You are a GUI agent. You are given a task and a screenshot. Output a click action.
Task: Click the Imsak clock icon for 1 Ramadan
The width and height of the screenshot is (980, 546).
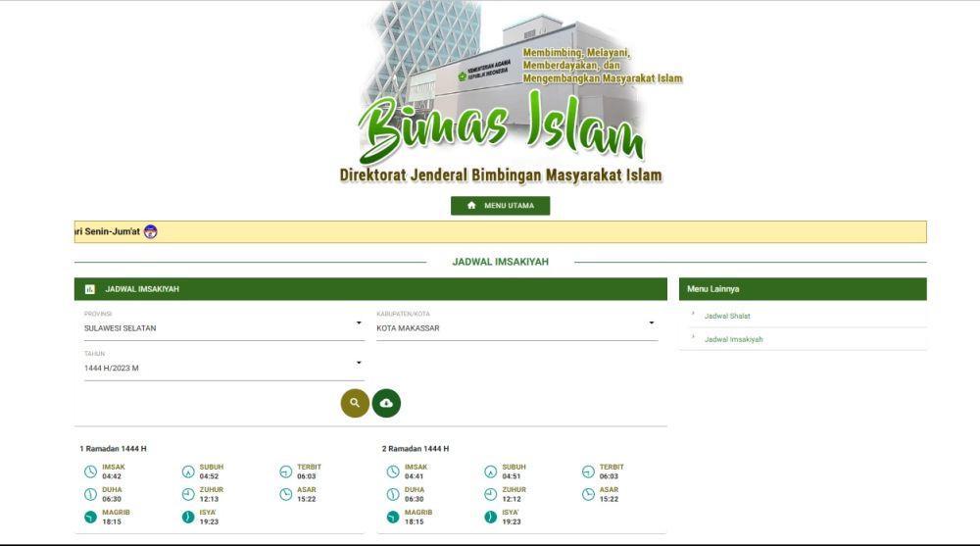click(x=90, y=472)
